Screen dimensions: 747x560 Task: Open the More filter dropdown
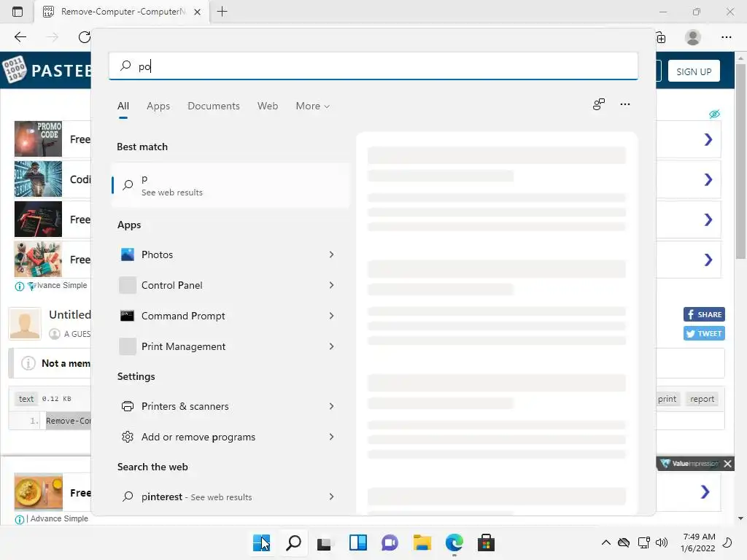pyautogui.click(x=312, y=106)
